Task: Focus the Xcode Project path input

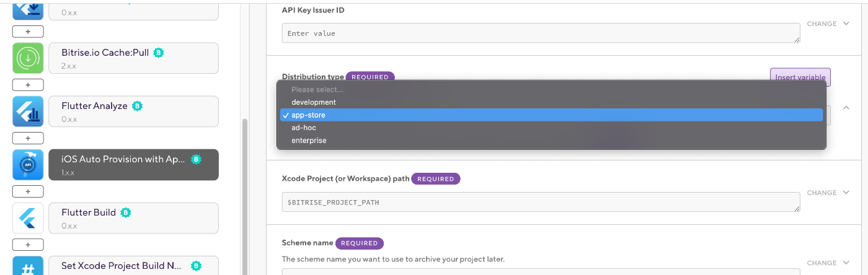Action: pos(541,202)
